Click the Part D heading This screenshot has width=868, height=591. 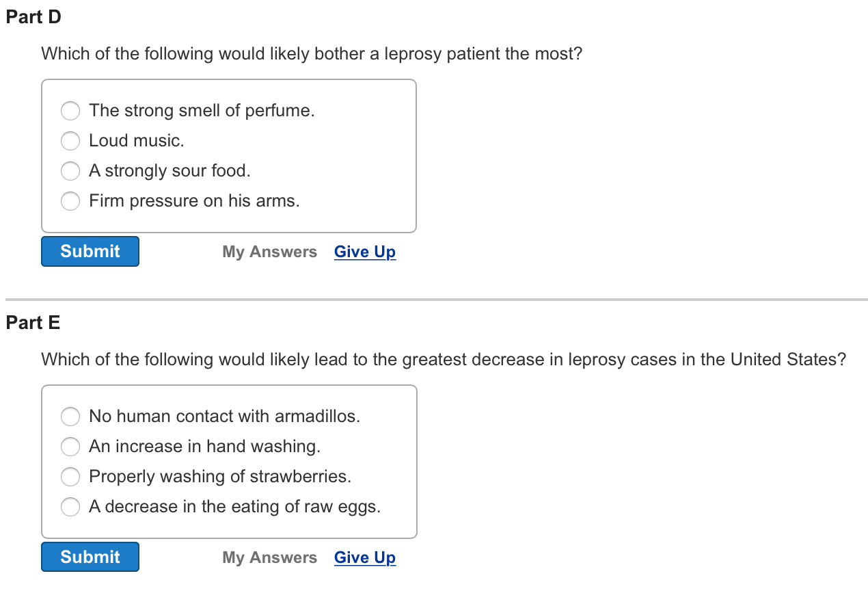[x=33, y=17]
